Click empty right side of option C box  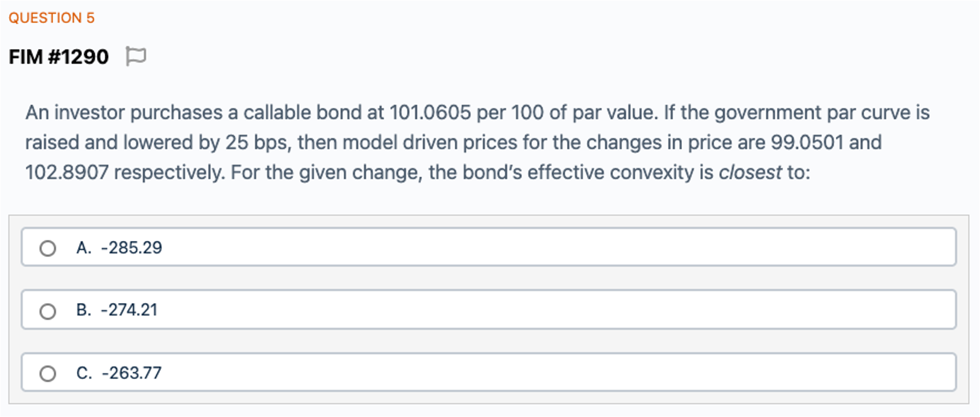tap(684, 373)
